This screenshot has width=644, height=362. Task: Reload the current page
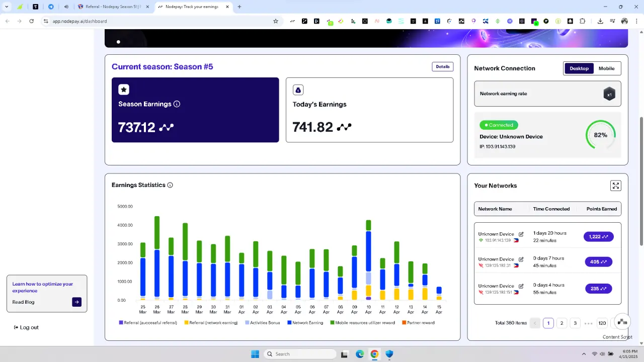pyautogui.click(x=32, y=21)
